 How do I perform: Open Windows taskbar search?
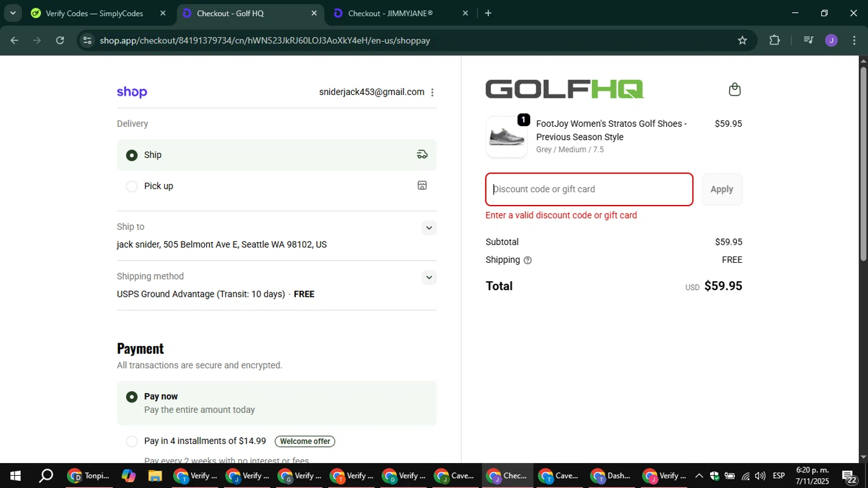[x=46, y=476]
